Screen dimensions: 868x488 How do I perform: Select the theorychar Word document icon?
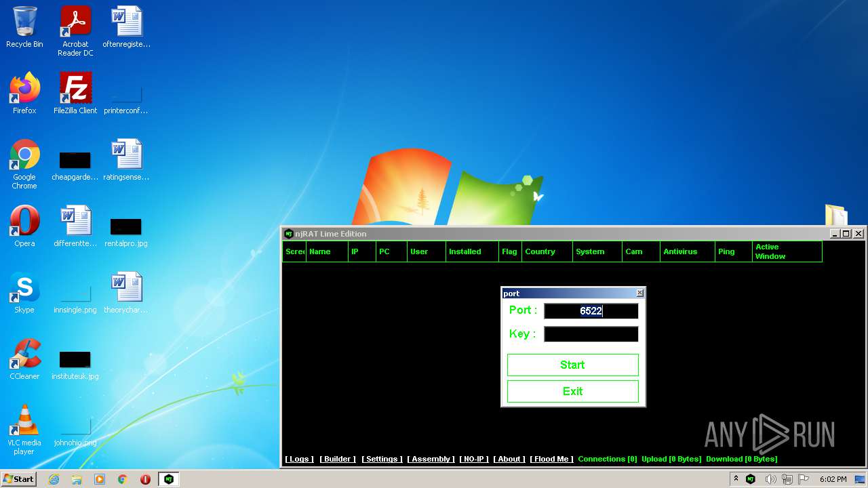point(127,293)
